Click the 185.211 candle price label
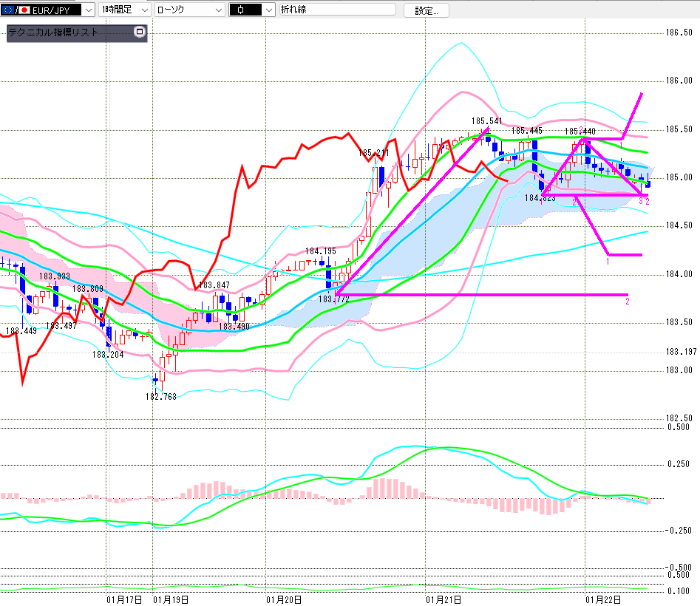The width and height of the screenshot is (700, 606). (x=373, y=153)
